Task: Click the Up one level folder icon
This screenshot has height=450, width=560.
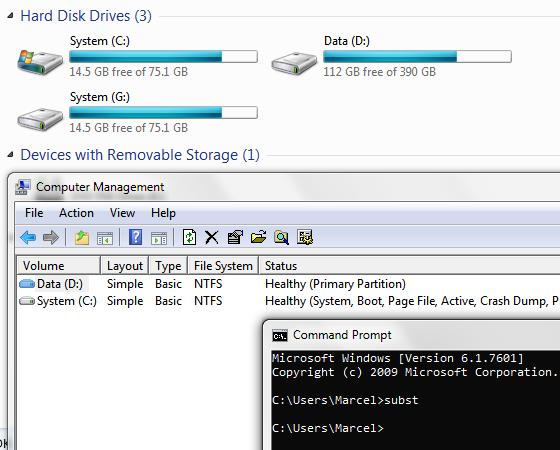Action: coord(82,238)
